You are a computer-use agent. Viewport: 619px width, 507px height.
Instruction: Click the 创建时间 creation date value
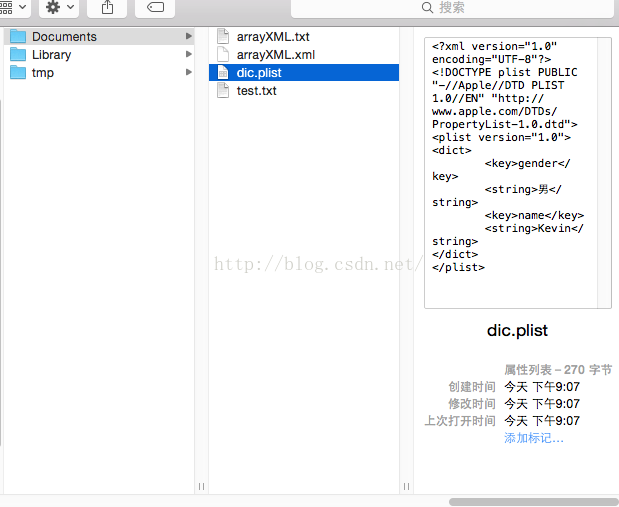point(542,387)
